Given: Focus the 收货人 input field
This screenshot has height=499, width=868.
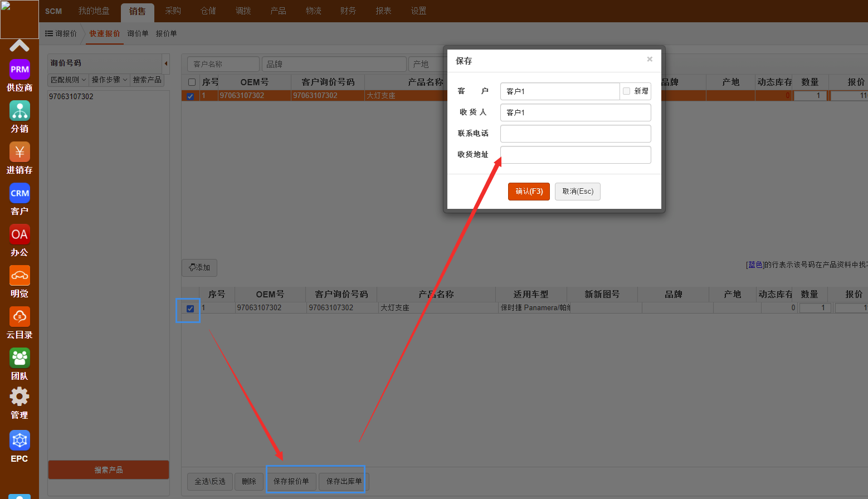Looking at the screenshot, I should coord(576,112).
